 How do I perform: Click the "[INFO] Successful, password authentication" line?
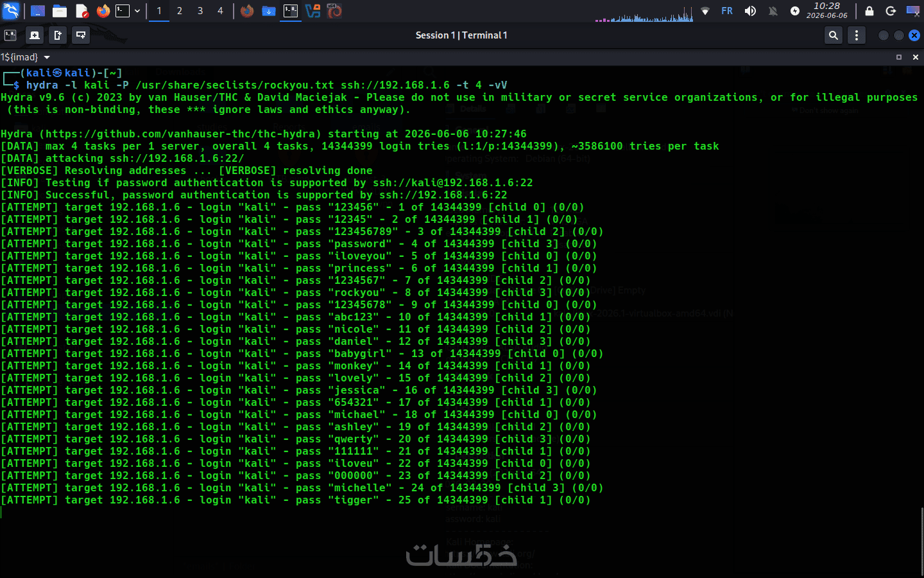pos(254,195)
